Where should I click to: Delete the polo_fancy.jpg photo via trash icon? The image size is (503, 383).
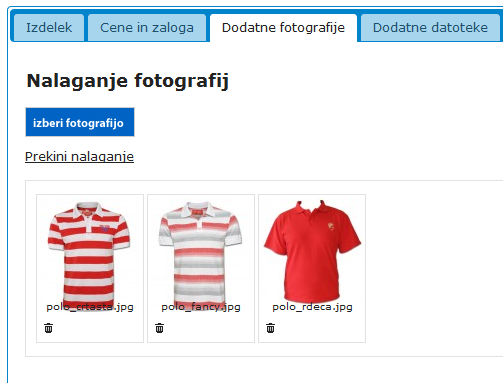coord(159,328)
